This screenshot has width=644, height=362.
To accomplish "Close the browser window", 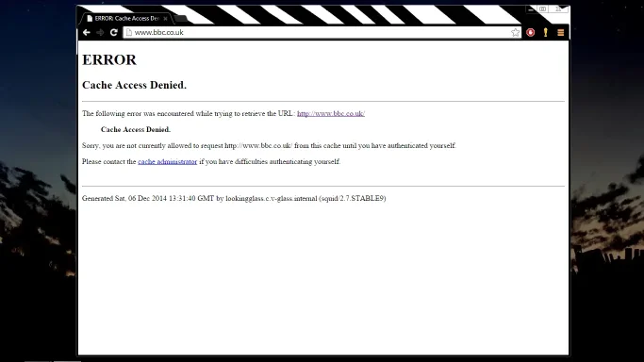I will 558,9.
